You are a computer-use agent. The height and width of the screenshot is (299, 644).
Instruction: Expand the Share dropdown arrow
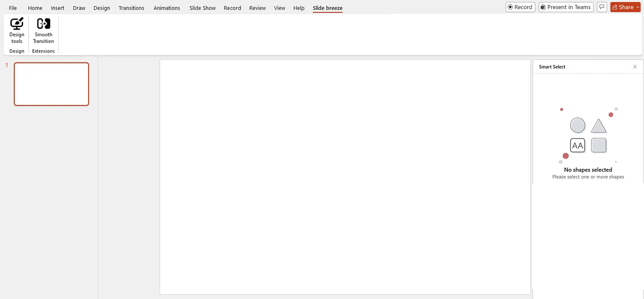[638, 7]
